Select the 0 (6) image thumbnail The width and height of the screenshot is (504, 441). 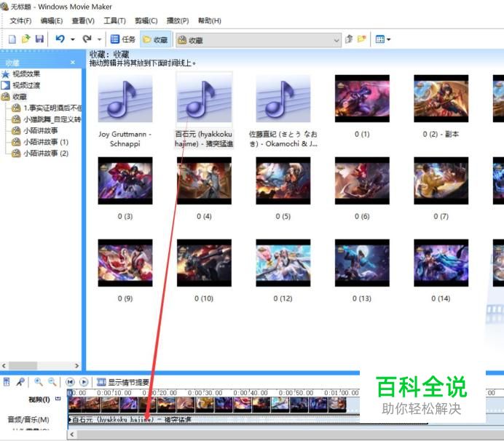(x=362, y=180)
